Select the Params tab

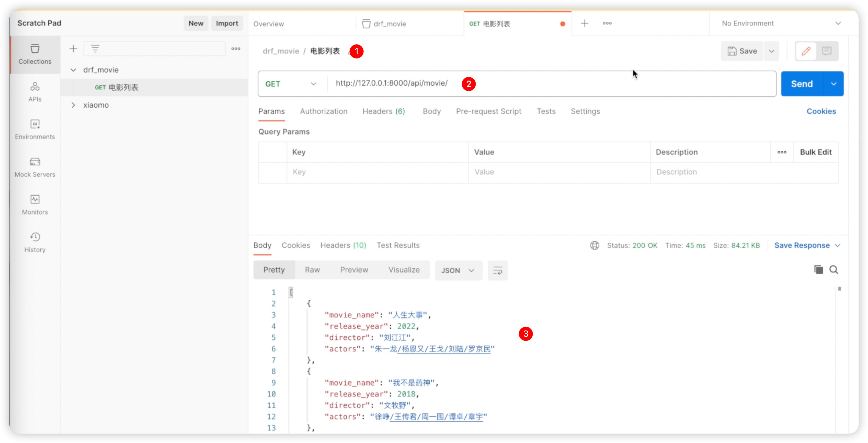coord(272,111)
